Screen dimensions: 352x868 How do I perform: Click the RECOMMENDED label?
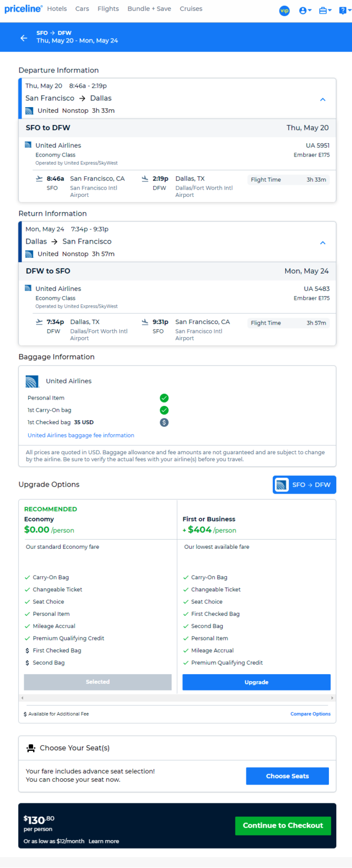(x=50, y=509)
